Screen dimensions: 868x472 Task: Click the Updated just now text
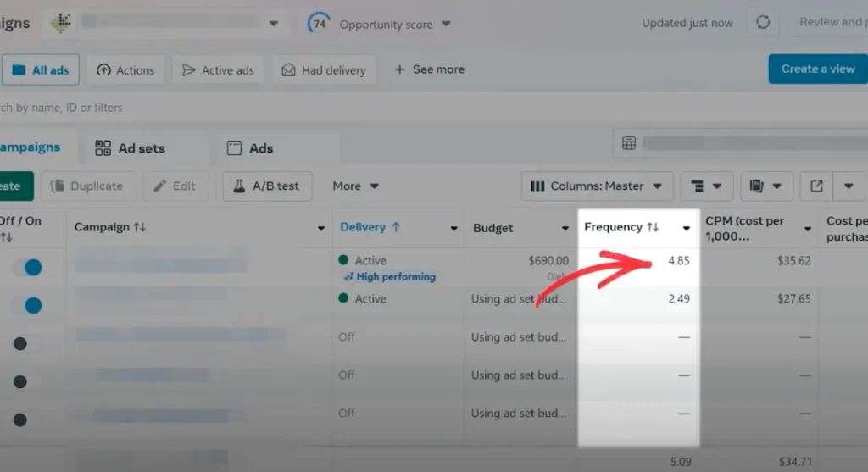pyautogui.click(x=687, y=23)
